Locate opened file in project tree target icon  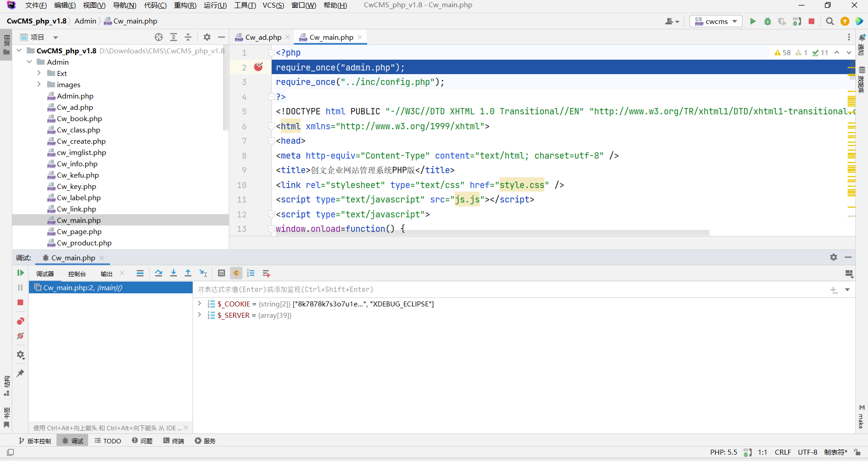[158, 38]
